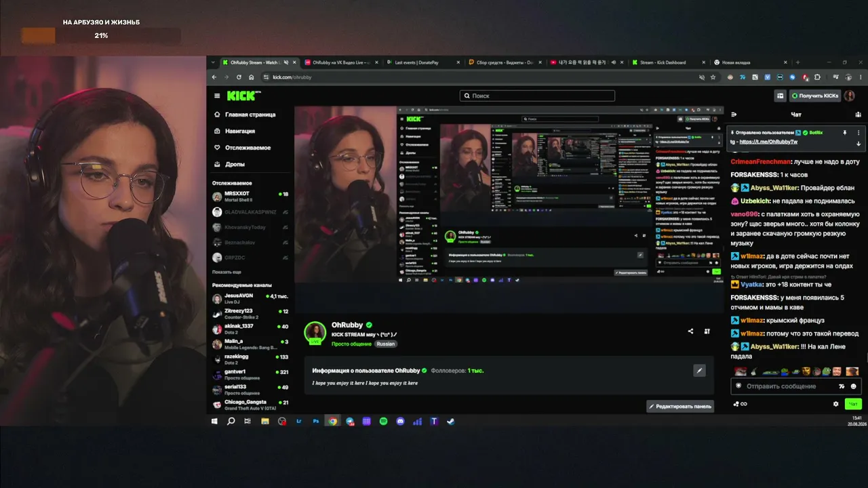Open Дропы in the sidebar
The image size is (868, 488).
coord(229,164)
